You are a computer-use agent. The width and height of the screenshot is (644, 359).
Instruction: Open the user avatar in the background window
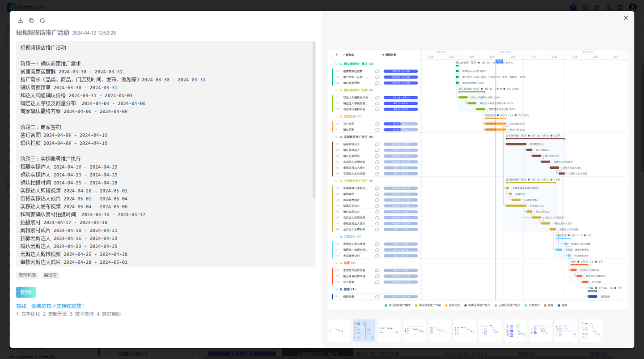tap(633, 7)
